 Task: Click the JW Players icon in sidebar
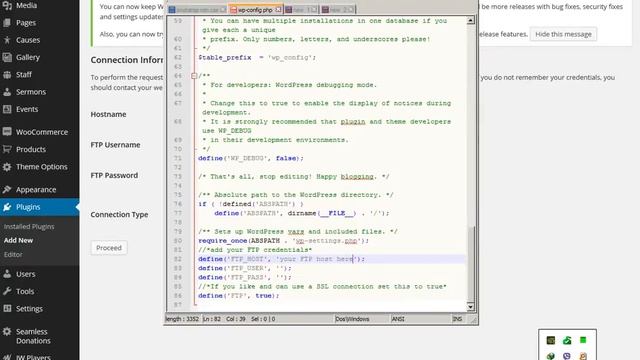pos(7,357)
